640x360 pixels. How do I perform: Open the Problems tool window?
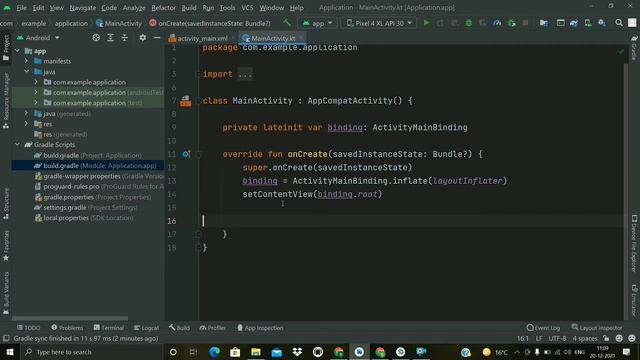[67, 328]
